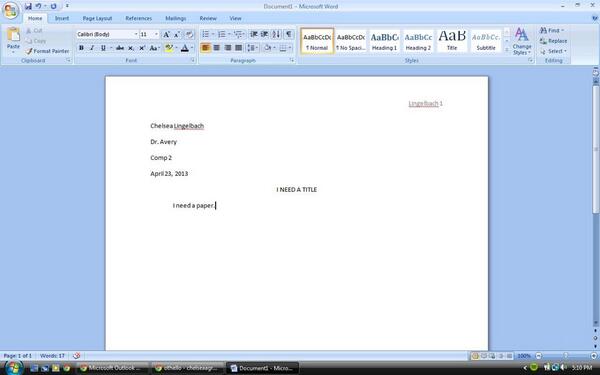Image resolution: width=600 pixels, height=375 pixels.
Task: Open Select dropdown in Editing group
Action: 553,51
